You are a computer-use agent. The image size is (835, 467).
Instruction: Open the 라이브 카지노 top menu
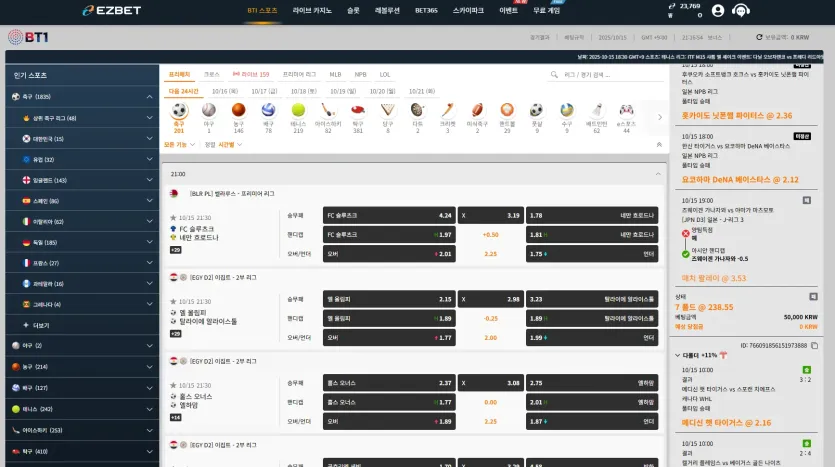(312, 11)
